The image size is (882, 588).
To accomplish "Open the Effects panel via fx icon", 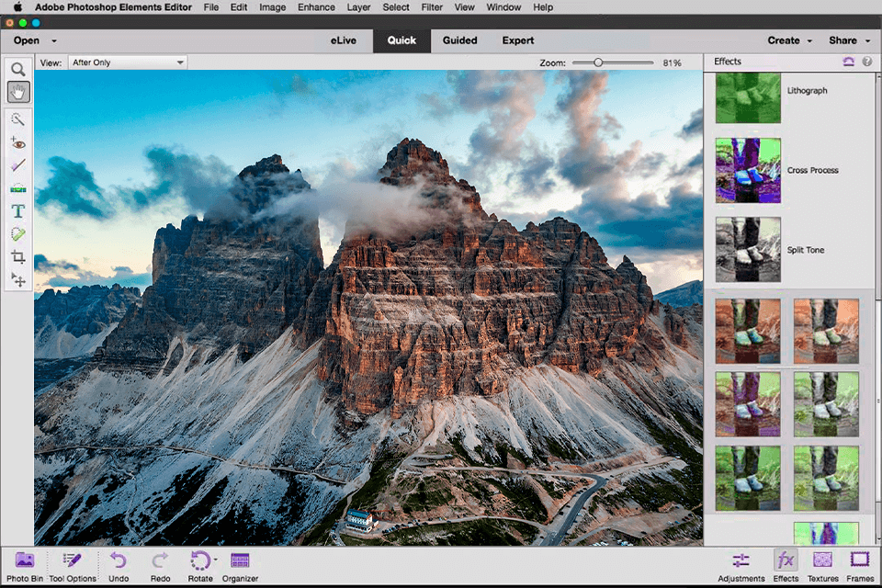I will [786, 560].
